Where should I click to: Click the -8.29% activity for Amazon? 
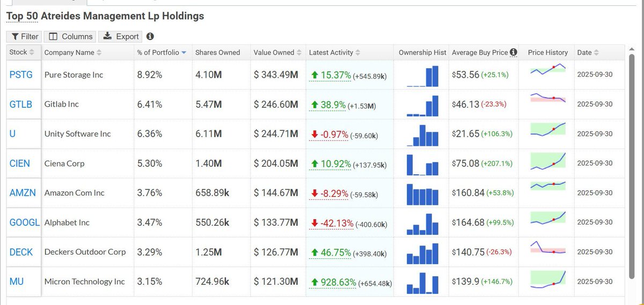click(329, 194)
